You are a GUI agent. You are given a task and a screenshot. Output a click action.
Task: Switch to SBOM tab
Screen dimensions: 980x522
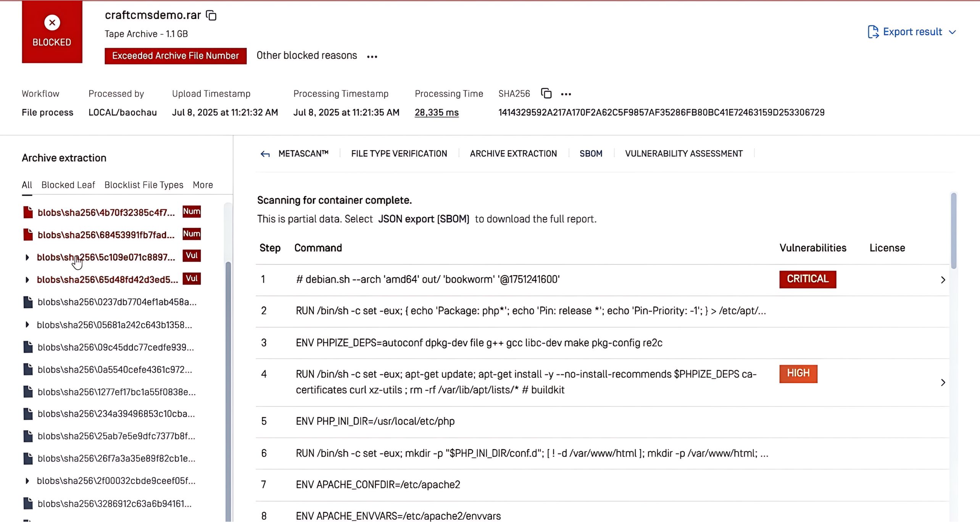pyautogui.click(x=591, y=154)
